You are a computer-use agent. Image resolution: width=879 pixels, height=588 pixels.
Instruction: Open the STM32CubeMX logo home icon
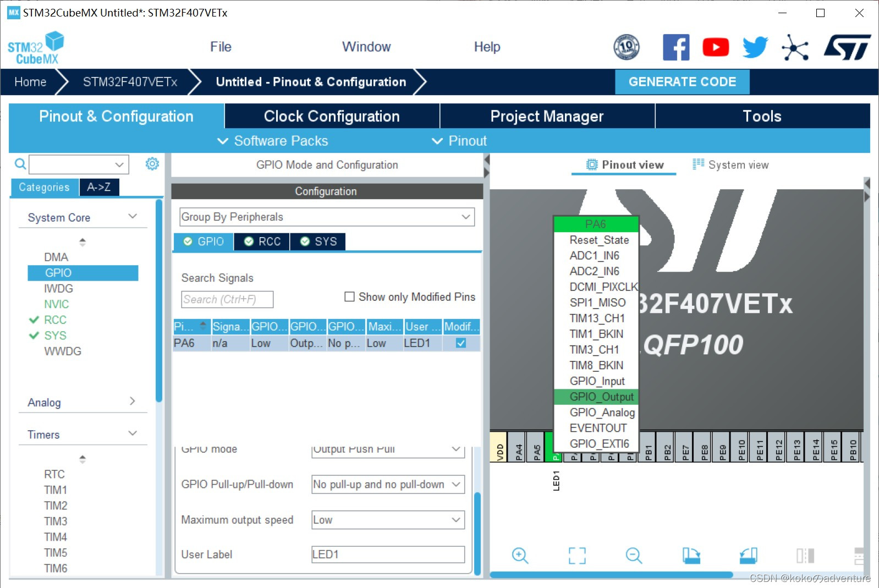[x=36, y=48]
